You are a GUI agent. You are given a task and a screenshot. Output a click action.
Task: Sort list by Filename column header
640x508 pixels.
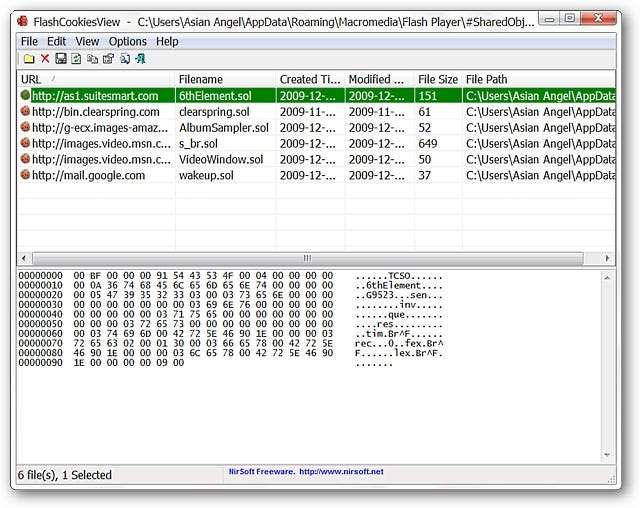tap(224, 79)
